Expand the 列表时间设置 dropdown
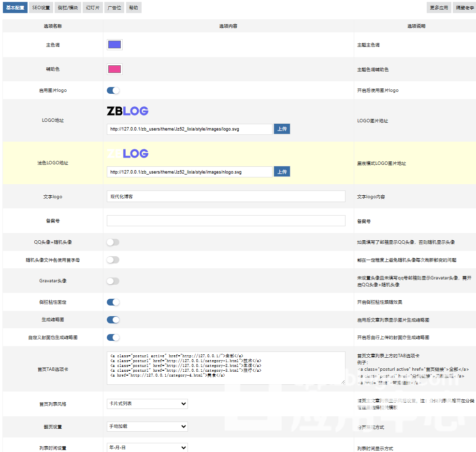 (147, 448)
